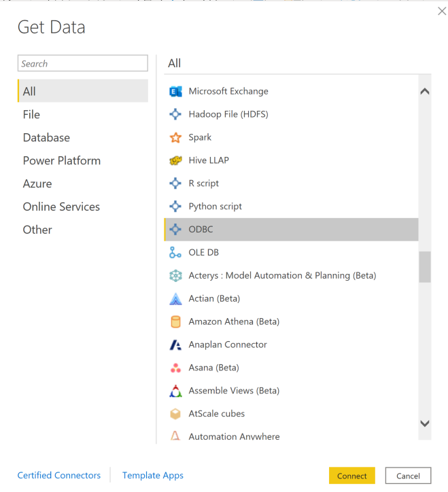The image size is (448, 492).
Task: Choose the Spark text label
Action: click(x=200, y=137)
